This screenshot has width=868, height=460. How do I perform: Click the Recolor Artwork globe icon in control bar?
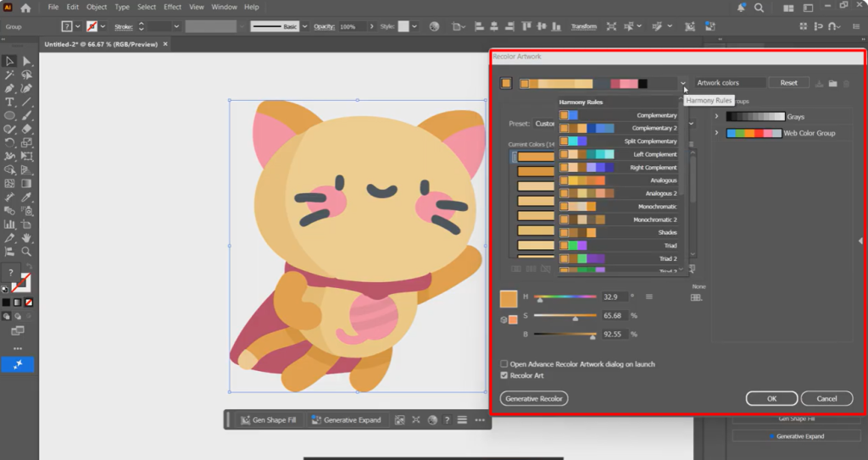click(434, 26)
